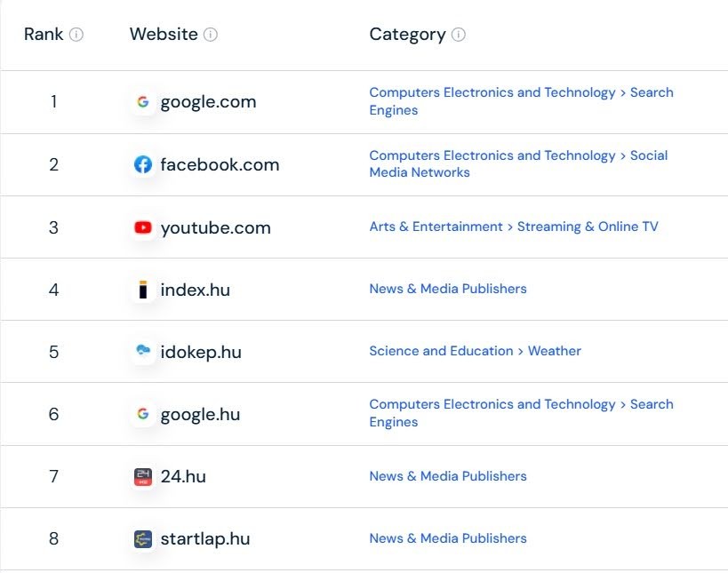Image resolution: width=728 pixels, height=573 pixels.
Task: Click the Rank column header
Action: click(44, 35)
